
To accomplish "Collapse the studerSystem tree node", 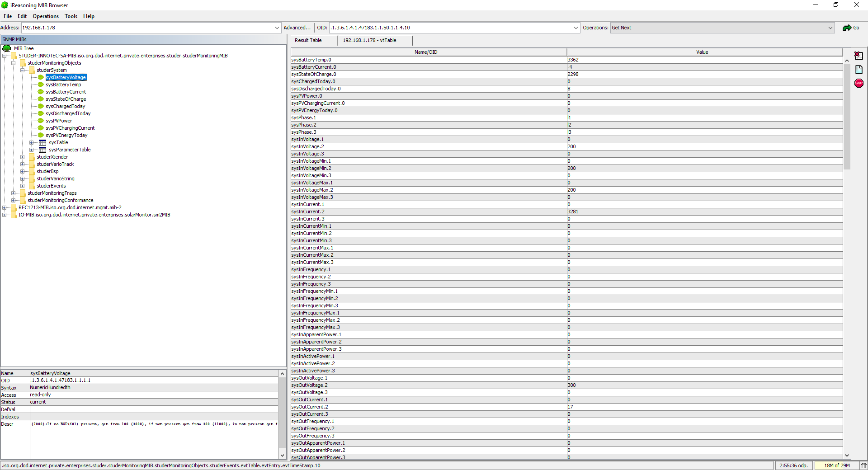I will coord(22,70).
